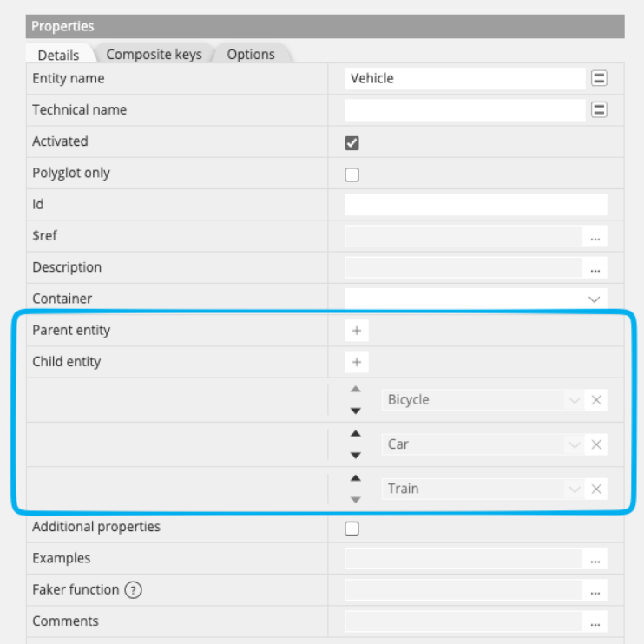Open the Technical name options icon
The height and width of the screenshot is (644, 644).
[599, 109]
